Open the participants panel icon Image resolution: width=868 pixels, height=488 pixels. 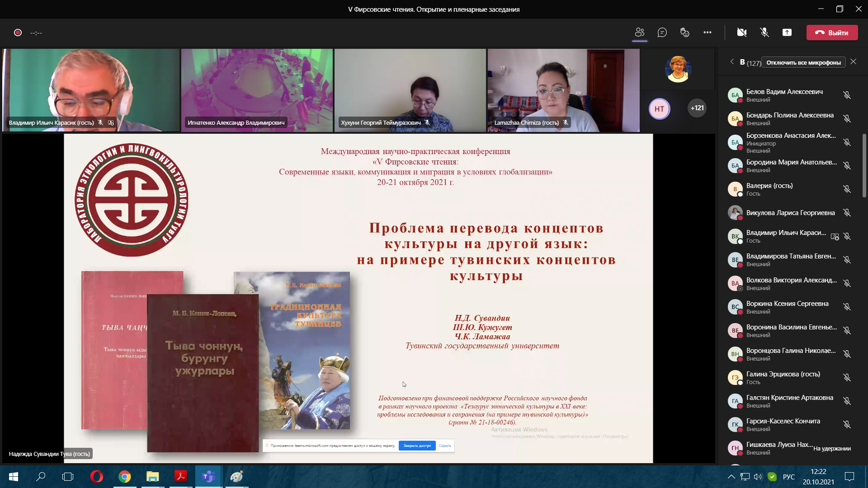point(639,33)
